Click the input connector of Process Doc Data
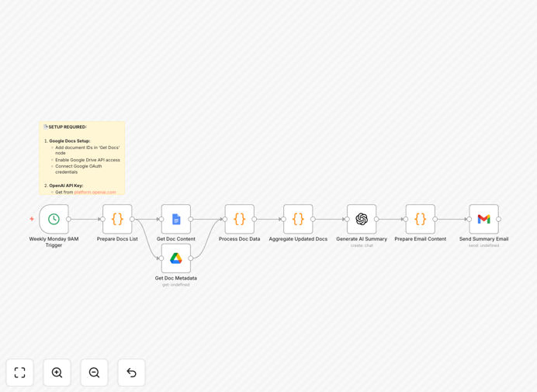The height and width of the screenshot is (392, 537). (x=225, y=219)
